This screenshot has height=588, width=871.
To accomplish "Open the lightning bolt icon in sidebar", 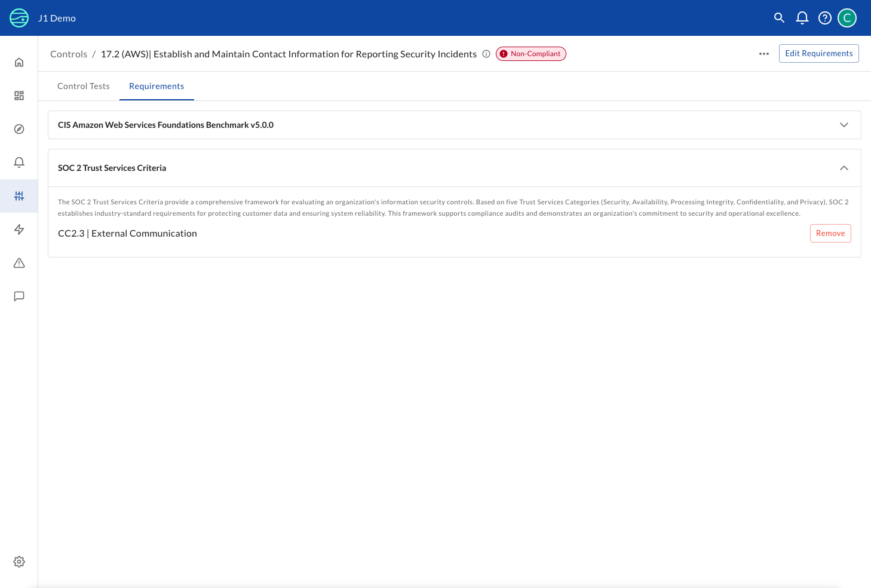I will tap(19, 229).
